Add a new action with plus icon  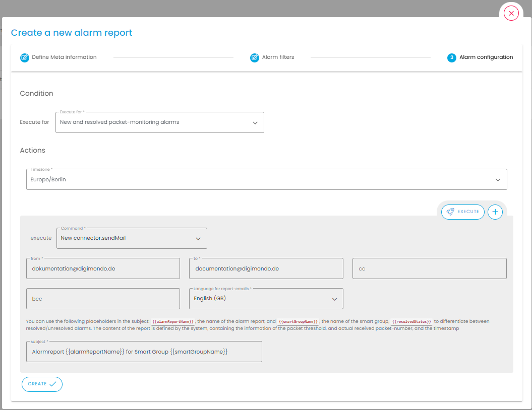tap(495, 212)
